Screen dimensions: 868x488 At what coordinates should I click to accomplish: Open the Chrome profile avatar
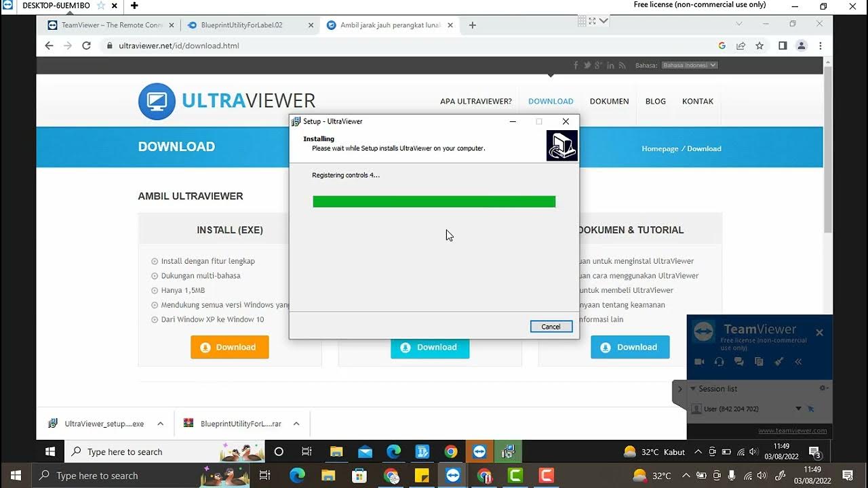click(801, 45)
